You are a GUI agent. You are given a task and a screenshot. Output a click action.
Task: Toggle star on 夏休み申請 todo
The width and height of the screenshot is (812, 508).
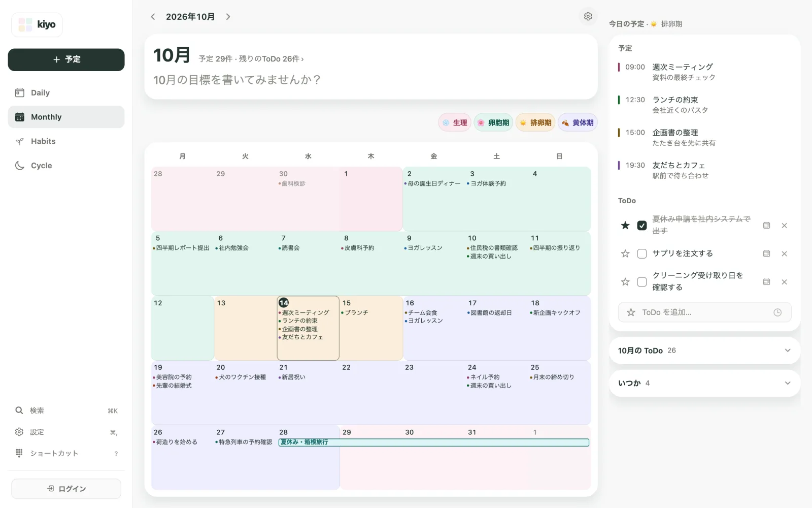click(x=625, y=225)
